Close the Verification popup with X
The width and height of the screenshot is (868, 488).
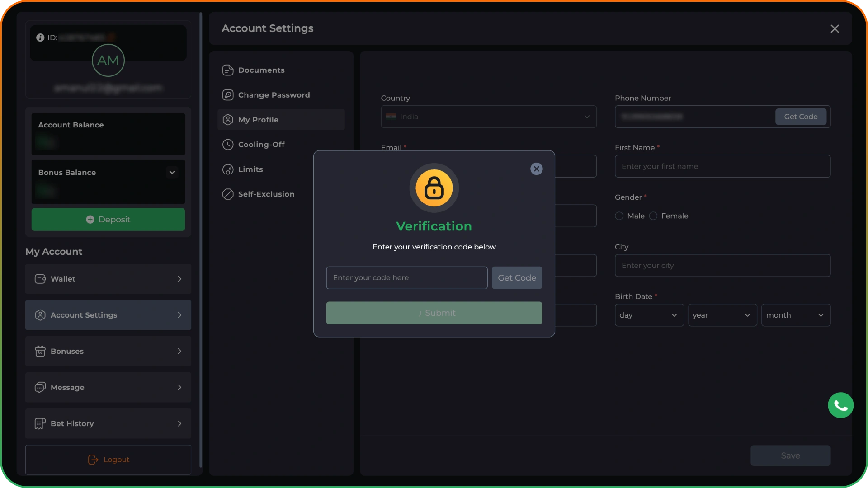tap(537, 169)
